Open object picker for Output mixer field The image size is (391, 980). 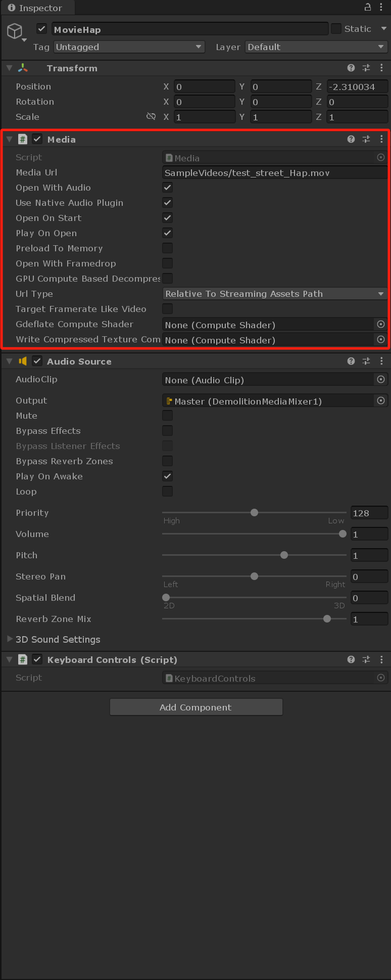coord(381,401)
